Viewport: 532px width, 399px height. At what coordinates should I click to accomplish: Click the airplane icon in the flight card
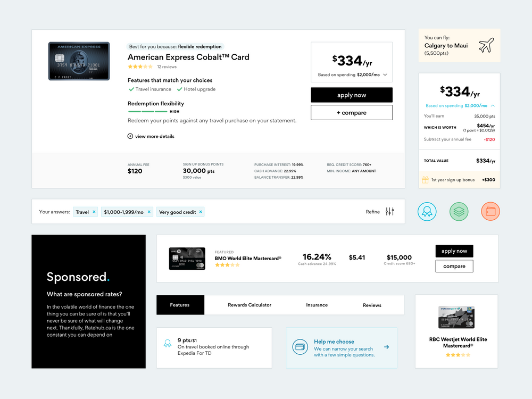pyautogui.click(x=486, y=46)
